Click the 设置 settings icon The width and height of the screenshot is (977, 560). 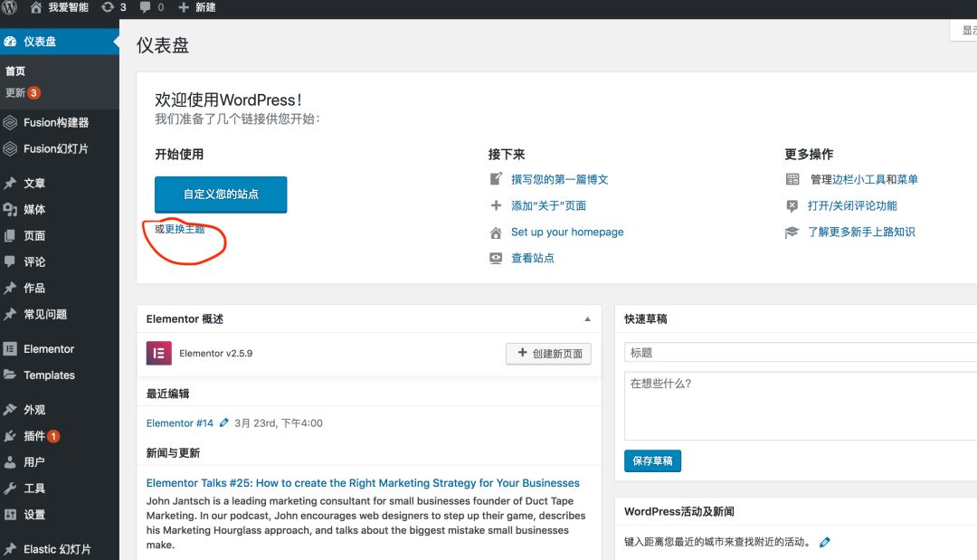point(10,515)
